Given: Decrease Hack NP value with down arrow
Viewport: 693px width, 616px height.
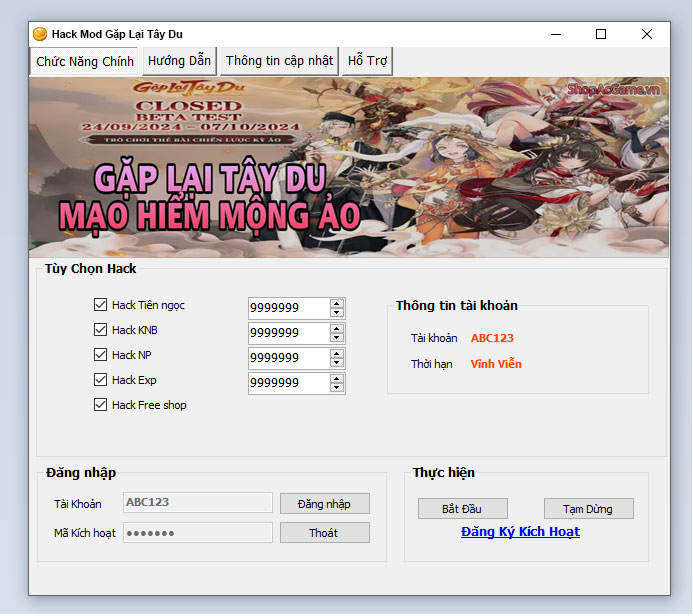Looking at the screenshot, I should (x=337, y=362).
